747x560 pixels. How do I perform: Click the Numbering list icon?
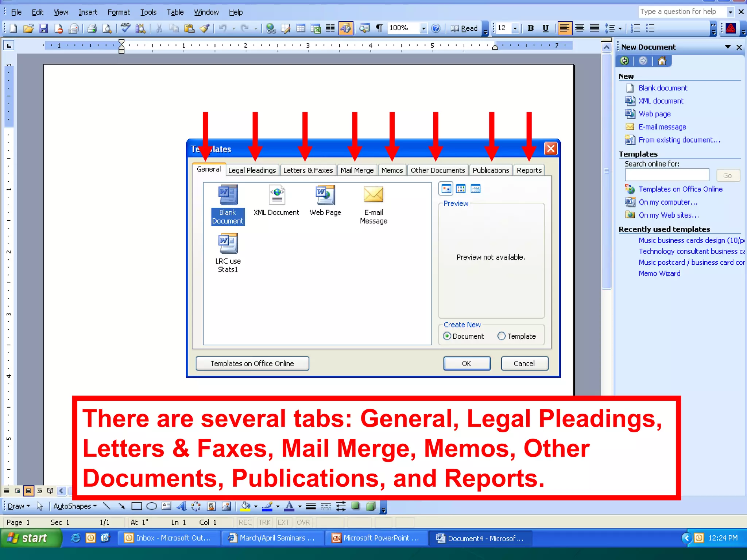[635, 28]
